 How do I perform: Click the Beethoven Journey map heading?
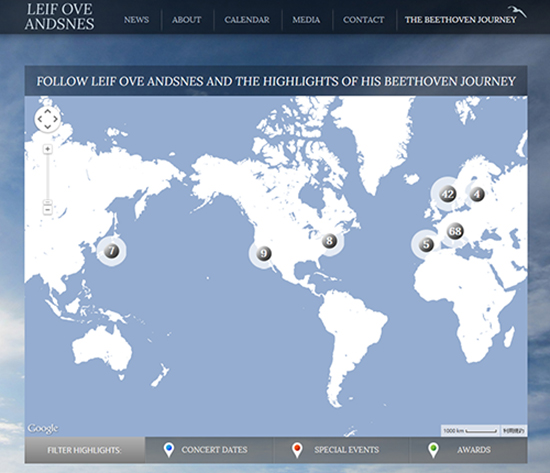276,81
